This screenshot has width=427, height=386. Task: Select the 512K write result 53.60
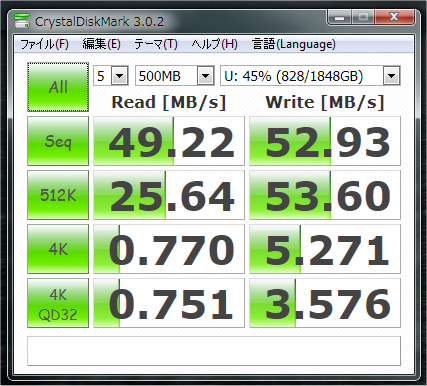tap(325, 195)
